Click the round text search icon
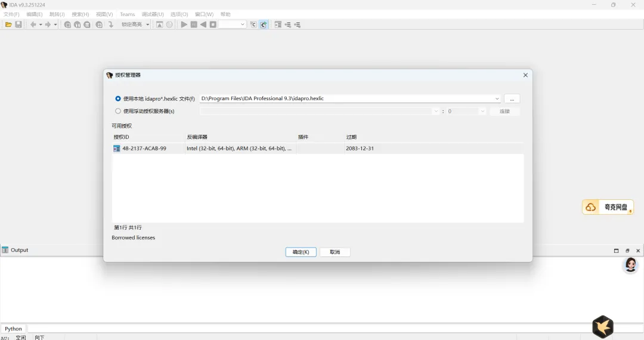Image resolution: width=644 pixels, height=340 pixels. (x=77, y=24)
